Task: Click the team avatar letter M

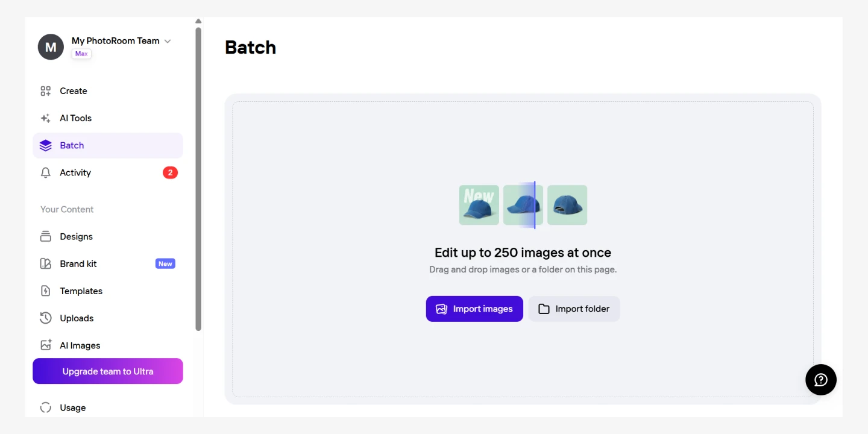Action: 51,47
